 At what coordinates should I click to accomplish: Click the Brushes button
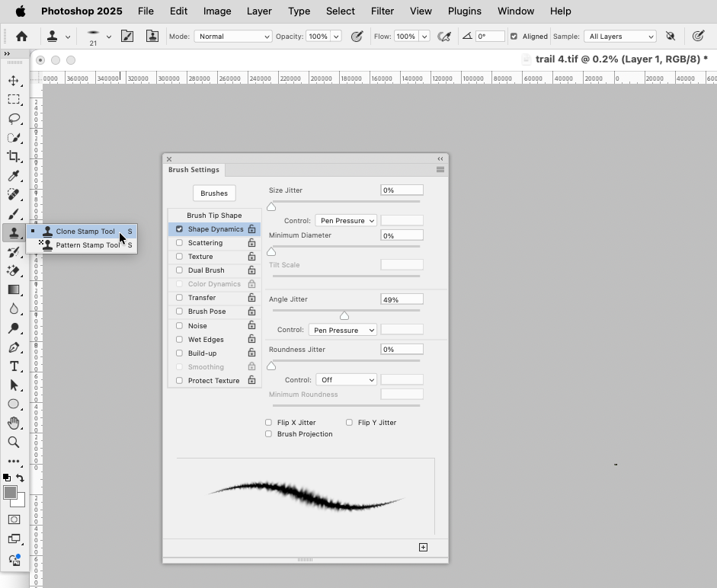(214, 193)
